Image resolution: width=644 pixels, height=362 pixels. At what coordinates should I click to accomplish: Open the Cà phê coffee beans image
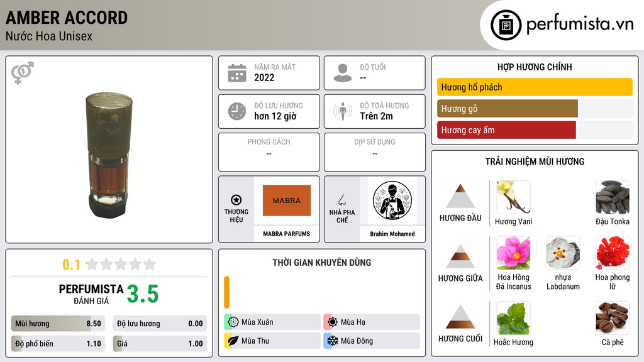point(613,318)
